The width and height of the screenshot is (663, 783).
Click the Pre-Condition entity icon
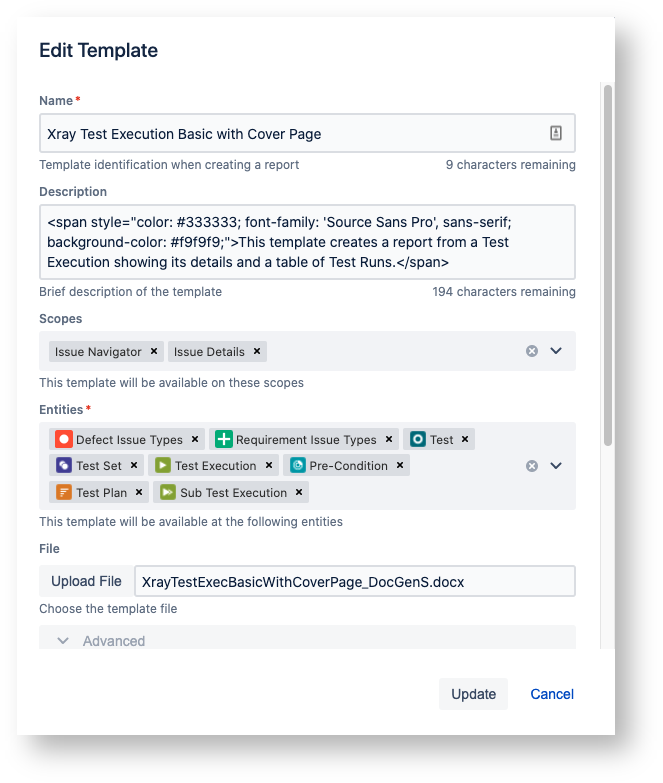coord(298,465)
